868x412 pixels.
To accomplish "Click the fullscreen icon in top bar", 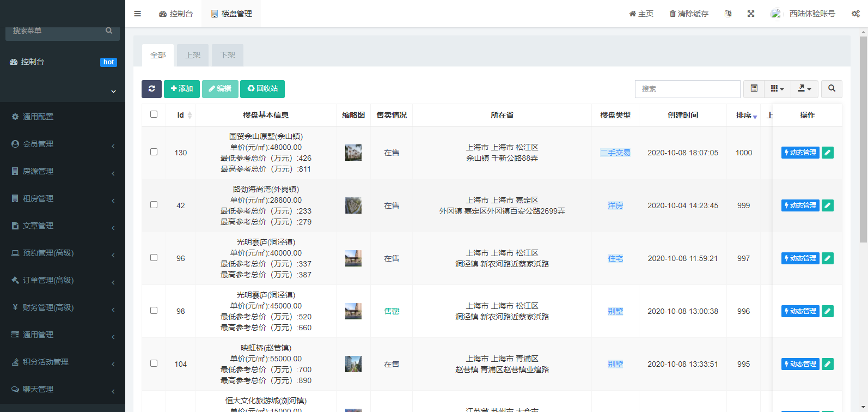I will (751, 14).
